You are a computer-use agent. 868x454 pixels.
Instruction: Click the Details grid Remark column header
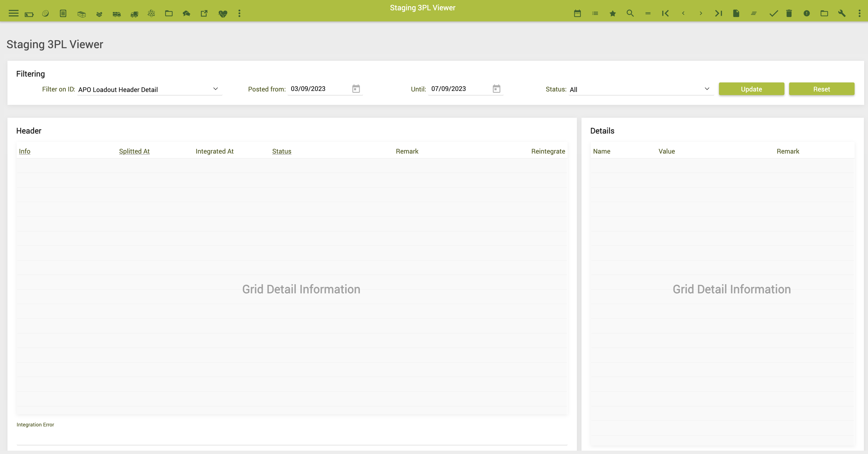(x=788, y=151)
